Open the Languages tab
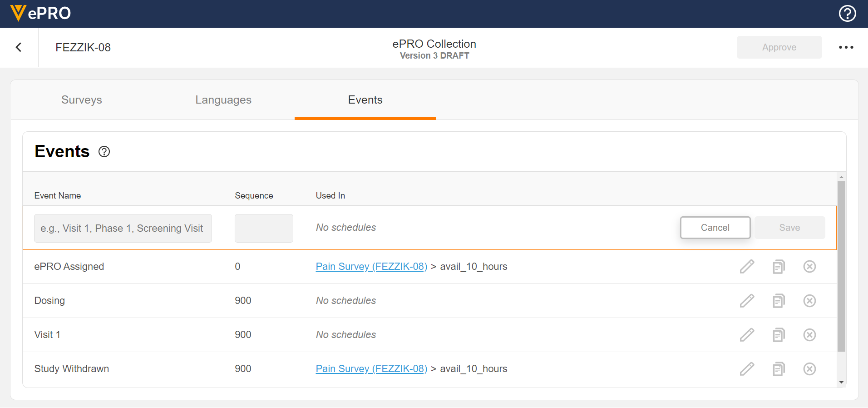 click(x=223, y=100)
